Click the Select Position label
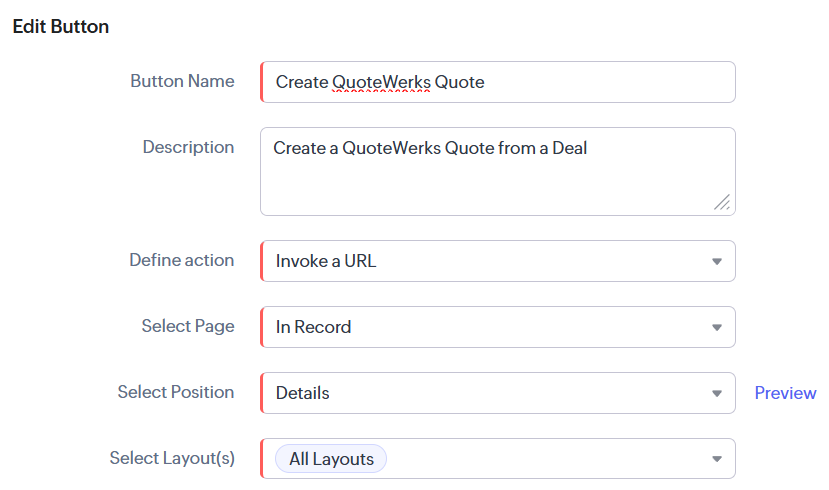The image size is (829, 490). [x=176, y=392]
